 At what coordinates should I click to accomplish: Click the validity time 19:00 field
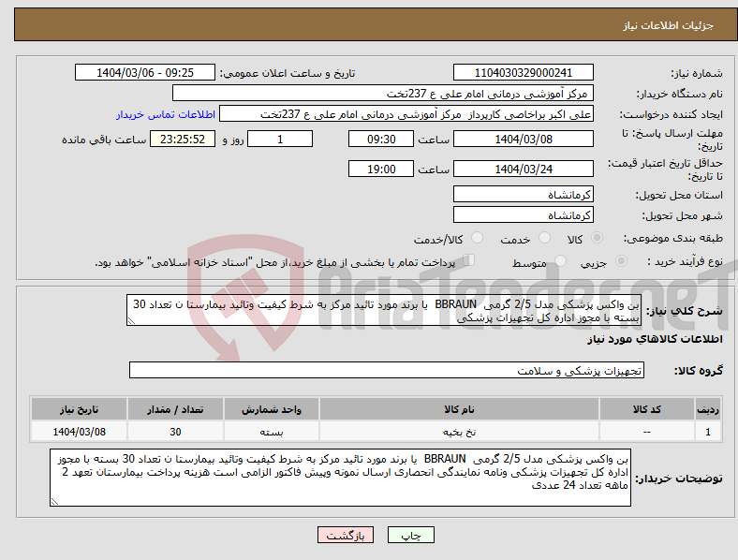click(x=381, y=169)
